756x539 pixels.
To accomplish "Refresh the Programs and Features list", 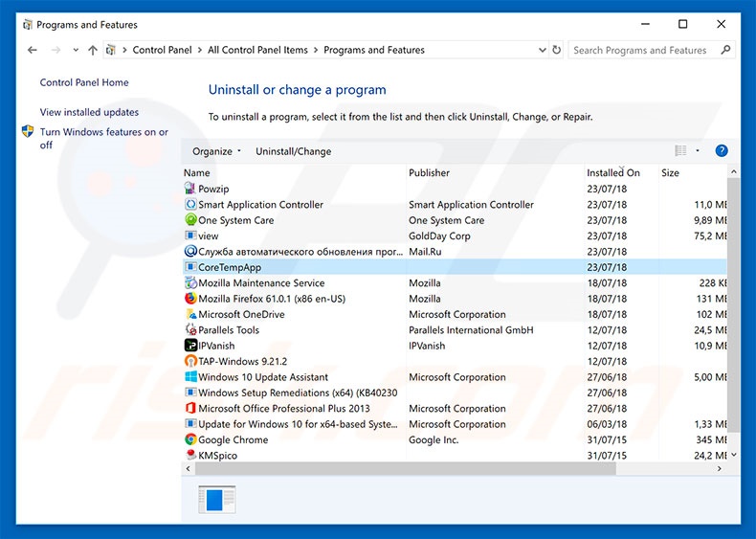I will [556, 50].
